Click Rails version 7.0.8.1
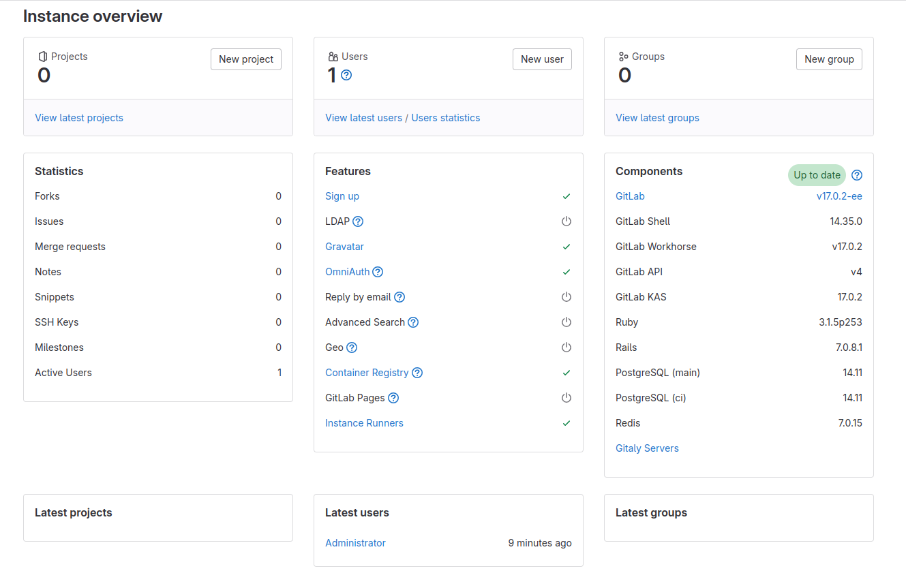 (x=849, y=347)
